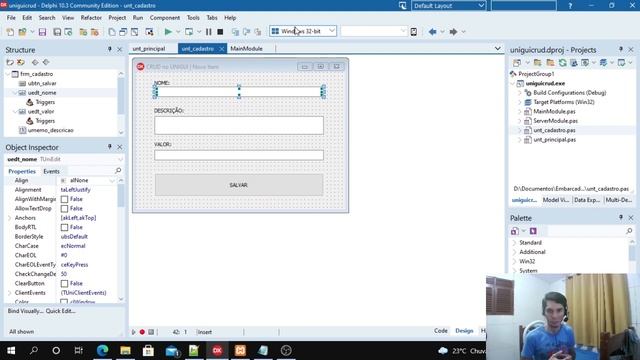Expand Additional palette category
This screenshot has height=360, width=640.
click(x=514, y=252)
